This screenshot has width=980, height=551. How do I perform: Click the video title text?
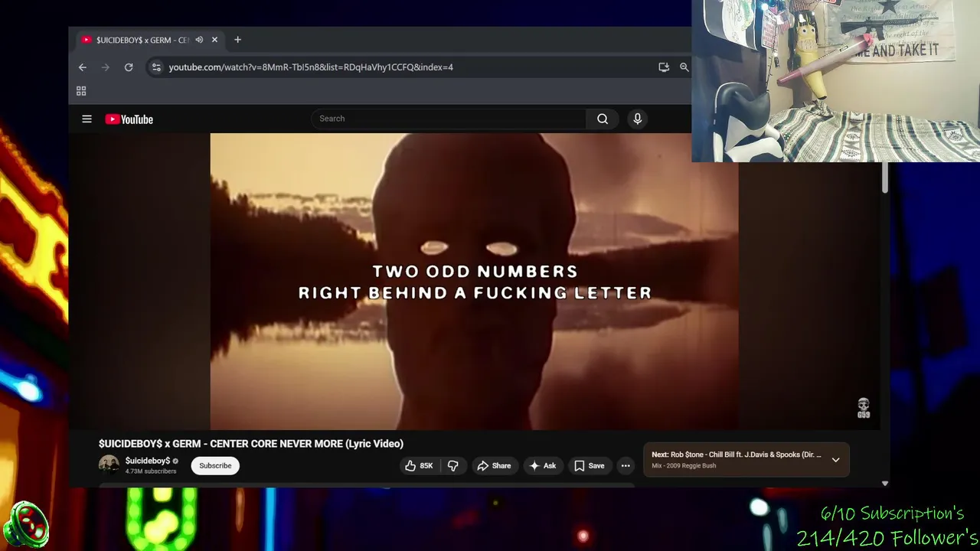tap(251, 444)
